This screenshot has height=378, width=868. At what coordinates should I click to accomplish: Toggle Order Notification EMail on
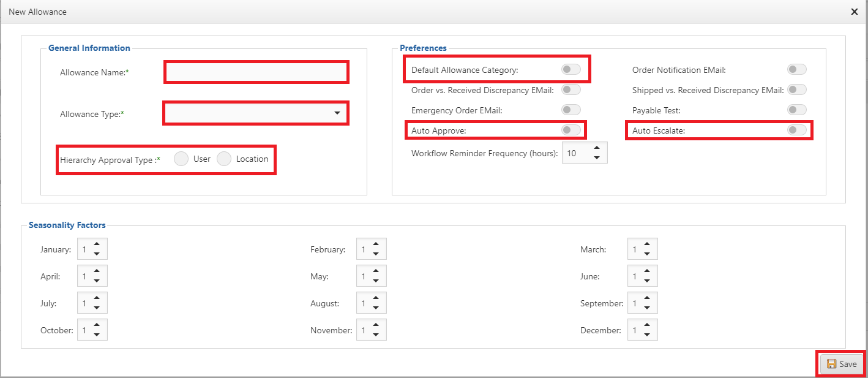(796, 70)
